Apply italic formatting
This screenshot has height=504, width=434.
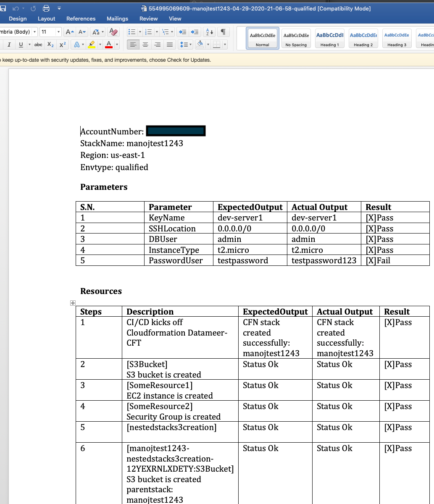click(x=9, y=45)
